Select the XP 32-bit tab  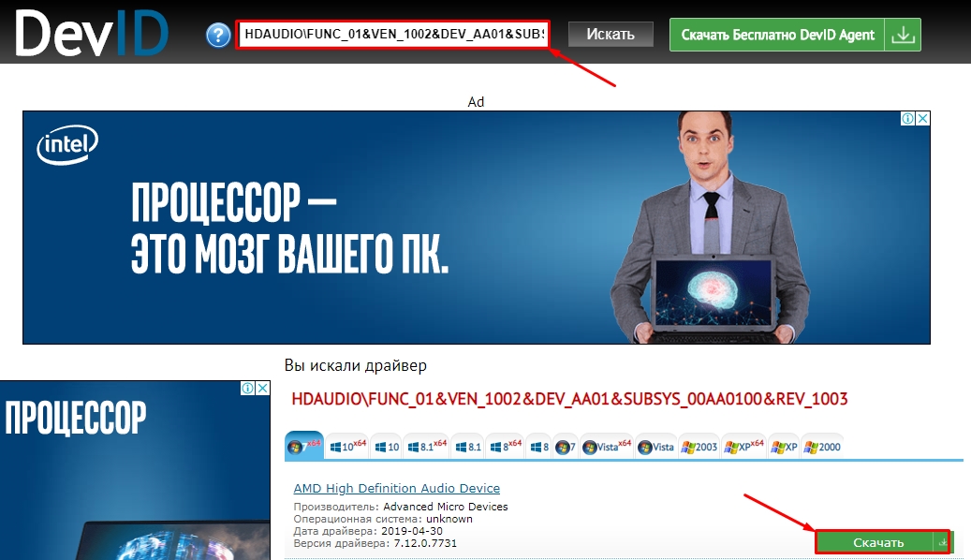[x=784, y=447]
